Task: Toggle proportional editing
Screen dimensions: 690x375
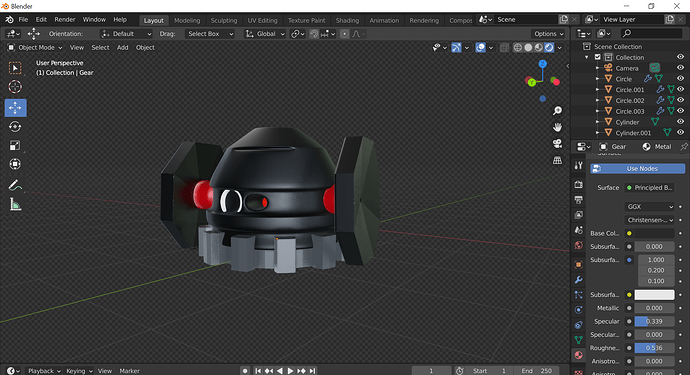Action: [345, 34]
